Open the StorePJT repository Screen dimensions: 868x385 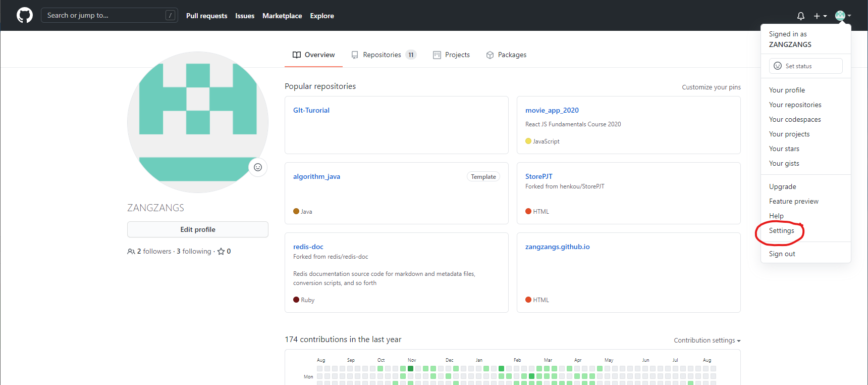pos(539,176)
